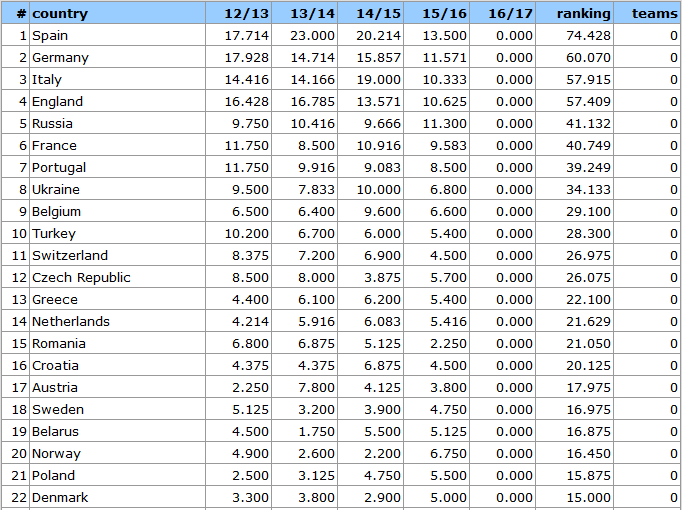Click Germany's 12/13 value 17.928
Screen dimensions: 682x510
[246, 57]
